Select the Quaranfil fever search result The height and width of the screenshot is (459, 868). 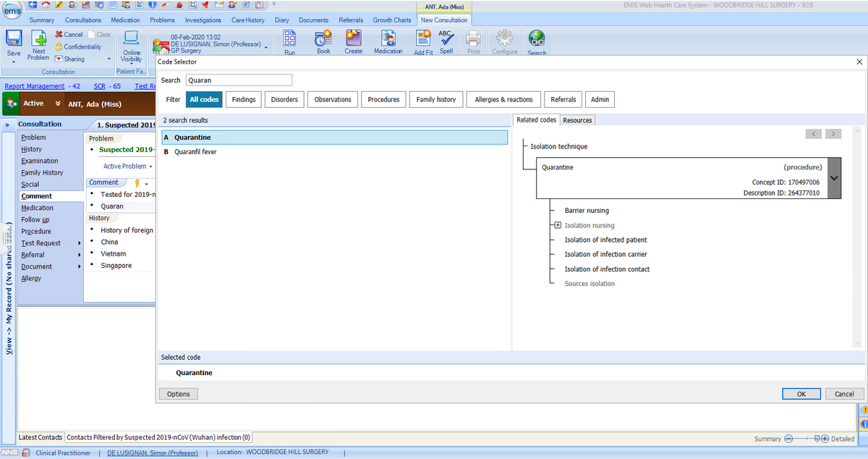pyautogui.click(x=195, y=152)
